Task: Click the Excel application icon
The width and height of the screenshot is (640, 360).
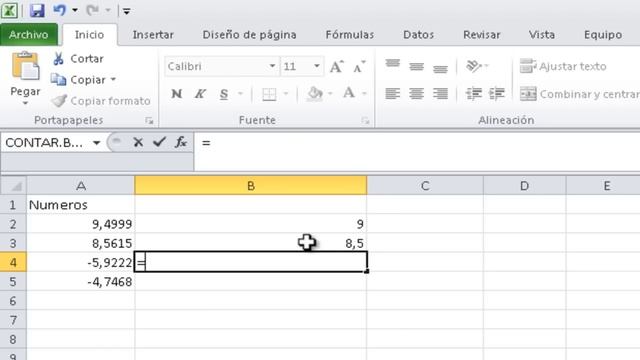Action: 9,10
